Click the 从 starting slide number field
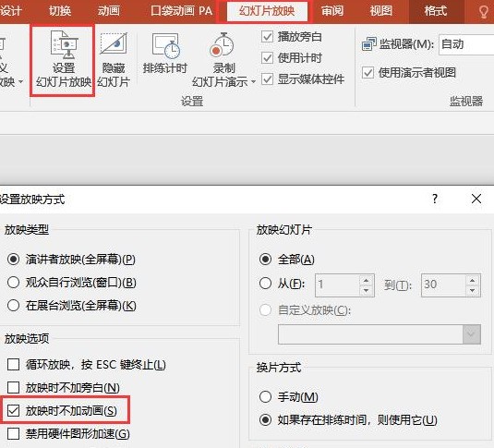This screenshot has width=494, height=448. pos(337,285)
